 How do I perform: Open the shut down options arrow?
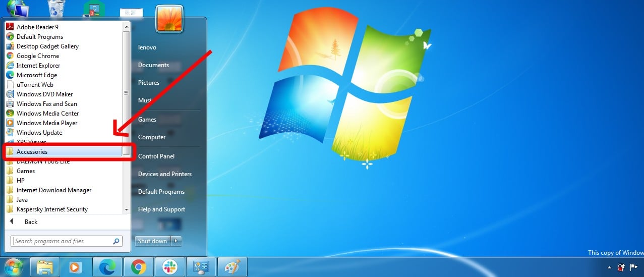coord(177,241)
